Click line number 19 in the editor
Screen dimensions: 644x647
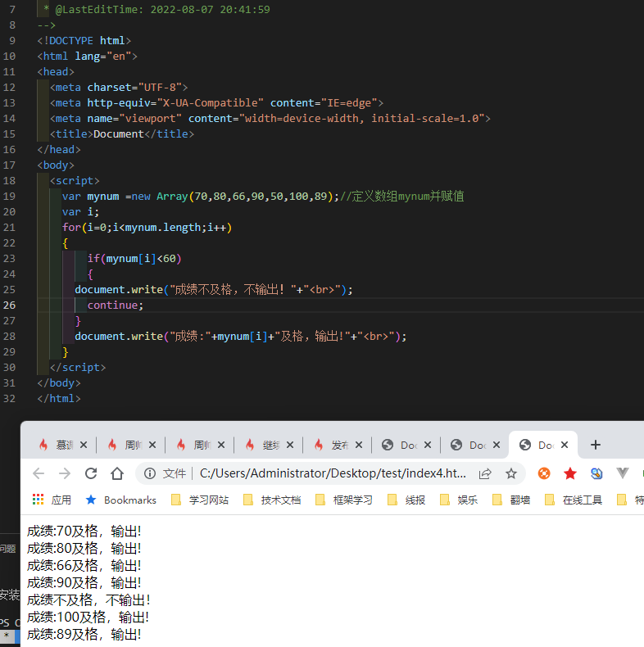[9, 196]
